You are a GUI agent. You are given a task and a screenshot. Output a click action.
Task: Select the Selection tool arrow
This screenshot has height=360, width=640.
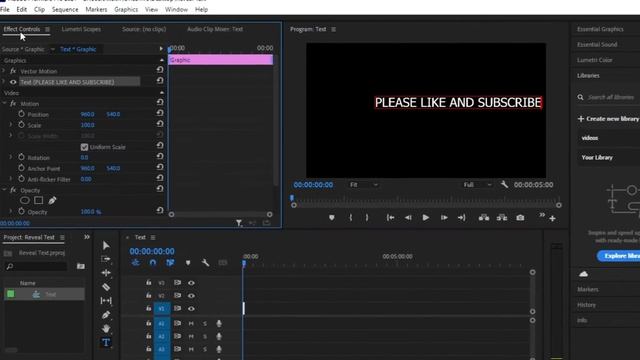click(x=106, y=245)
